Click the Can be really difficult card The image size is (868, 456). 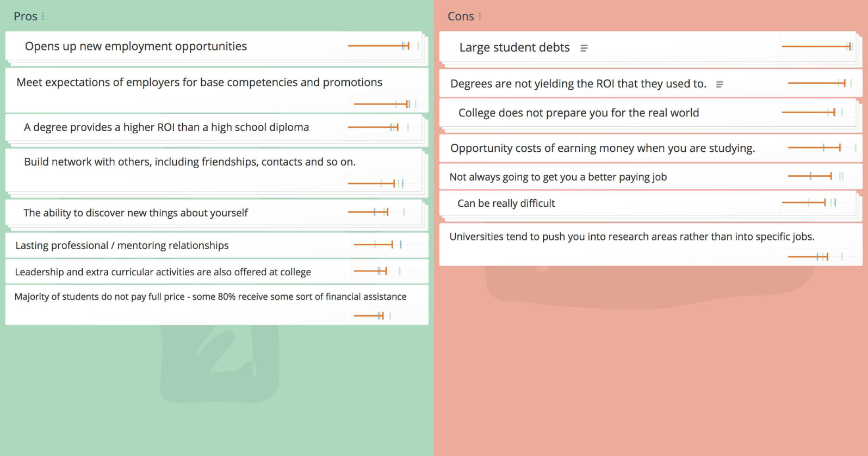pyautogui.click(x=506, y=203)
